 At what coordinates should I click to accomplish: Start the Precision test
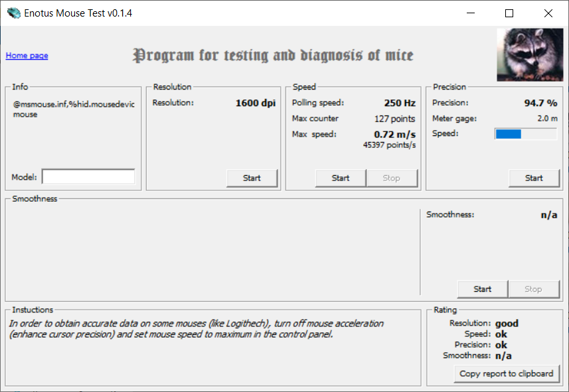tap(534, 178)
